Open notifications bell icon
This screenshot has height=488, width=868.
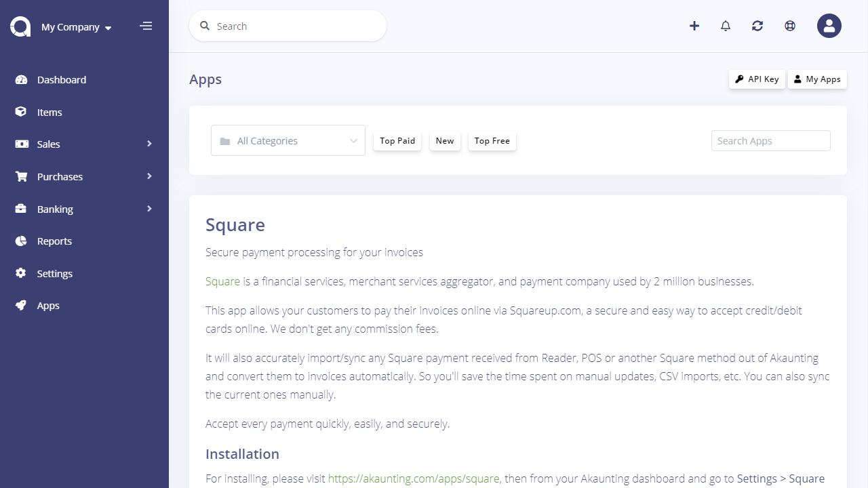click(x=726, y=26)
